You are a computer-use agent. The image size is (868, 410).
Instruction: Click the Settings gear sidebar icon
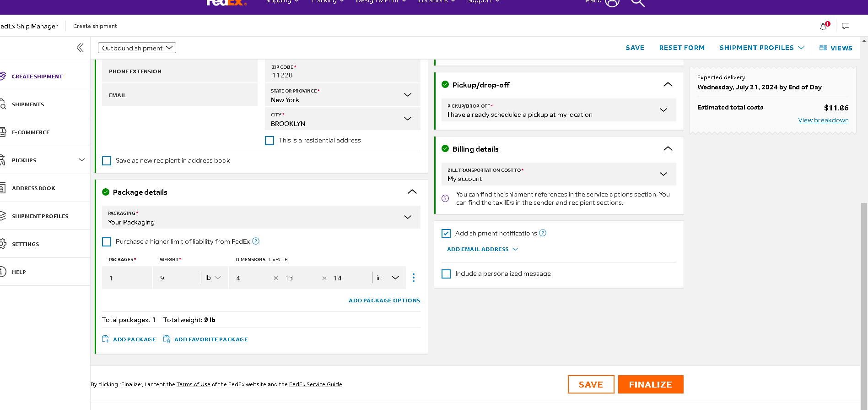[3, 244]
